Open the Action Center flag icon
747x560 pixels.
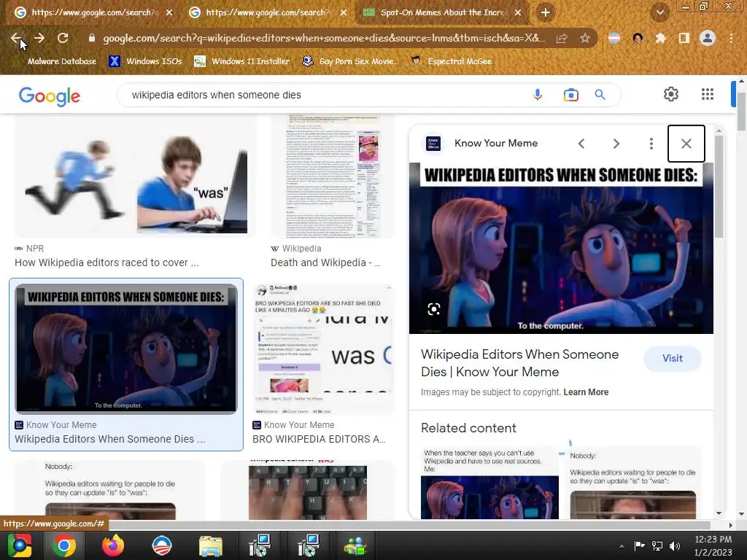pyautogui.click(x=639, y=546)
